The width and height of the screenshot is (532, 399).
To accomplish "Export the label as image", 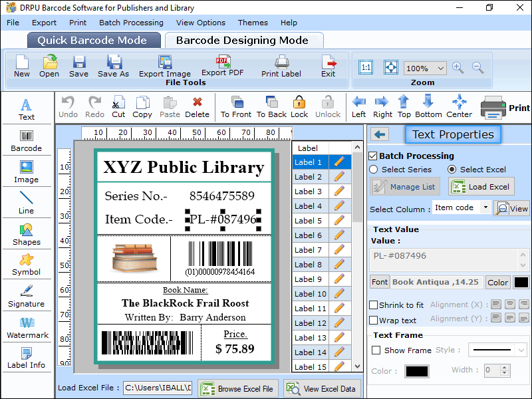I will (x=165, y=66).
